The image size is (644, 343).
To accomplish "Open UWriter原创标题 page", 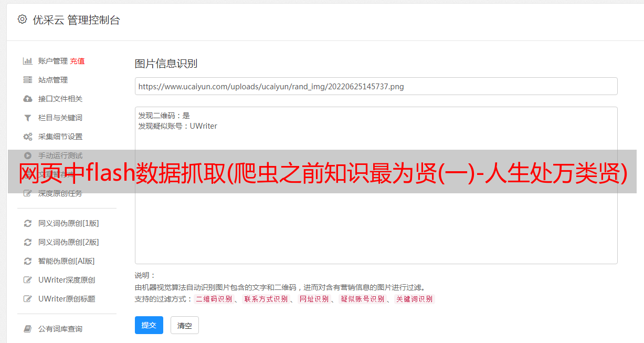I will click(67, 299).
